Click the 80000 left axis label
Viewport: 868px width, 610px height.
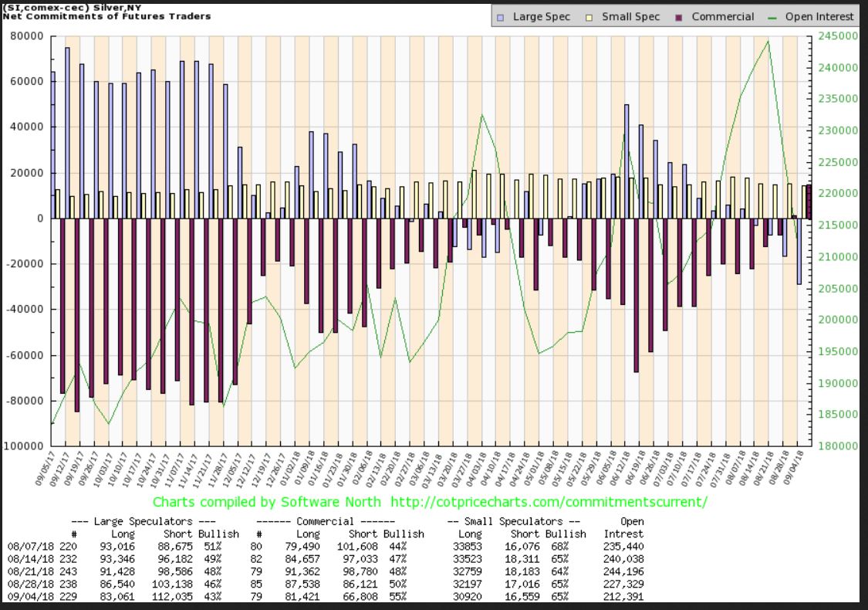[26, 36]
